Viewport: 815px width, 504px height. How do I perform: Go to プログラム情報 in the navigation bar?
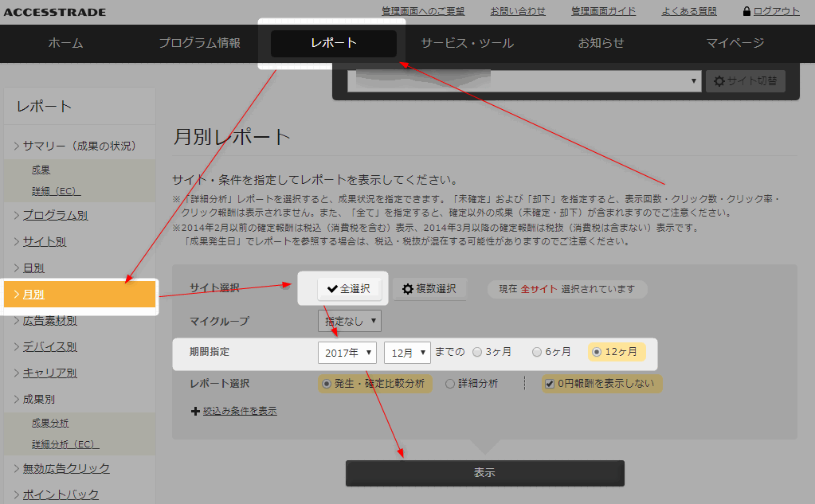click(x=199, y=43)
